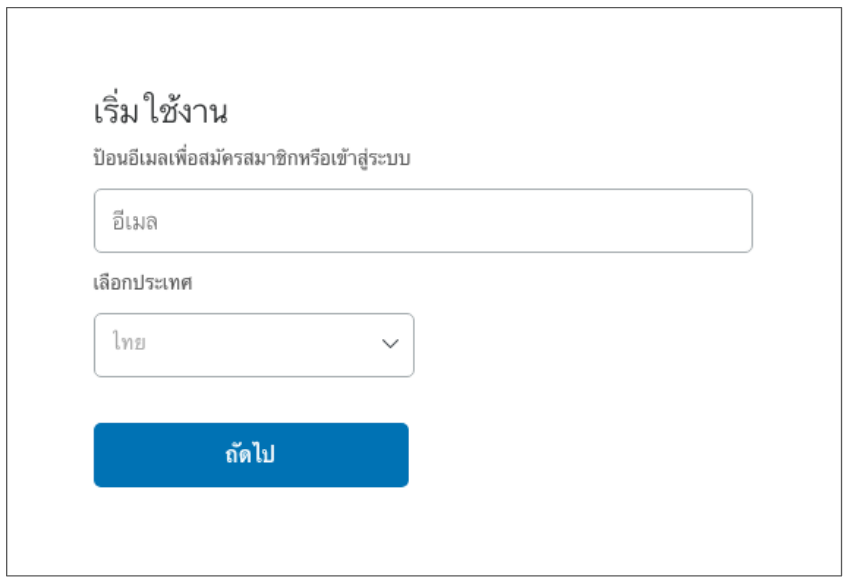
Task: Click the ถัดไป label on blue button
Action: (x=250, y=454)
